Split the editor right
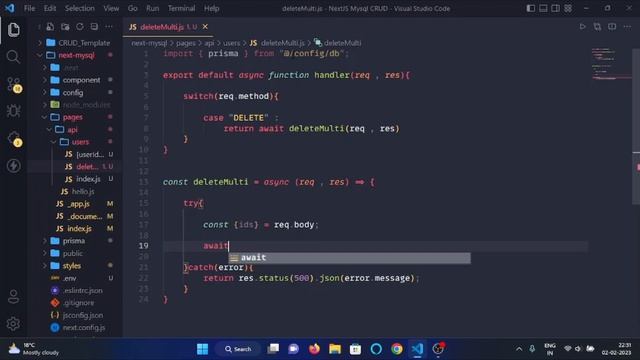Viewport: 640px width, 360px height. click(612, 27)
